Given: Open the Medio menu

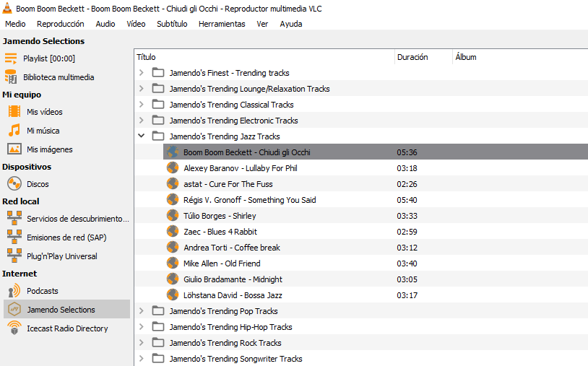Looking at the screenshot, I should (x=15, y=24).
